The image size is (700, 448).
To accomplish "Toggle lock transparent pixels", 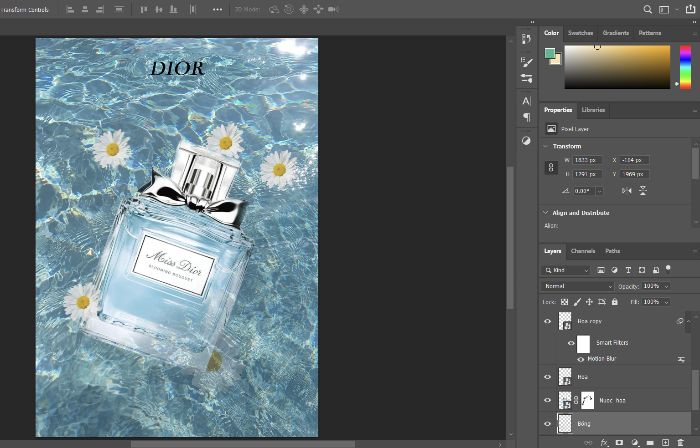I will [x=564, y=302].
